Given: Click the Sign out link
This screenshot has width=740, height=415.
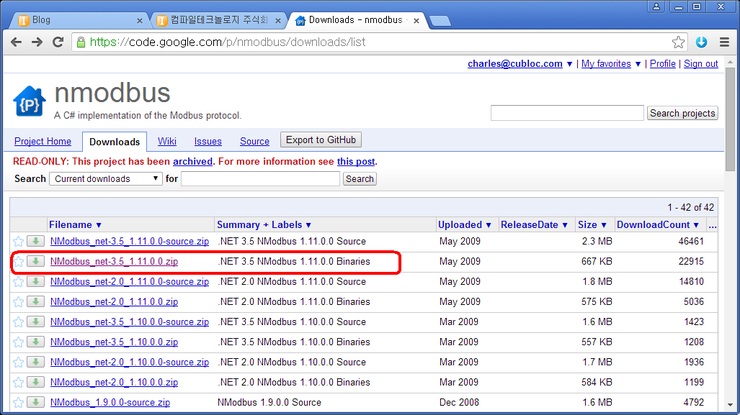Looking at the screenshot, I should pos(700,64).
